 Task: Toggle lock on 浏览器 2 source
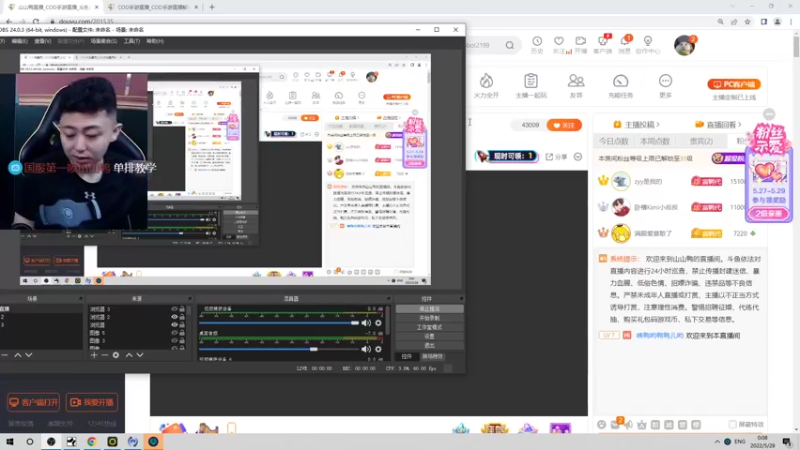[x=182, y=317]
